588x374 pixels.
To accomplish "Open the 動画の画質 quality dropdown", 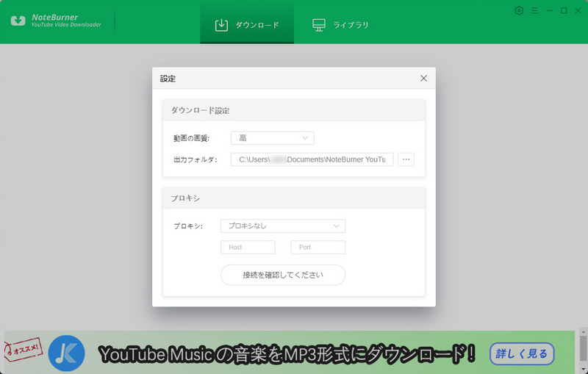I will coord(273,138).
